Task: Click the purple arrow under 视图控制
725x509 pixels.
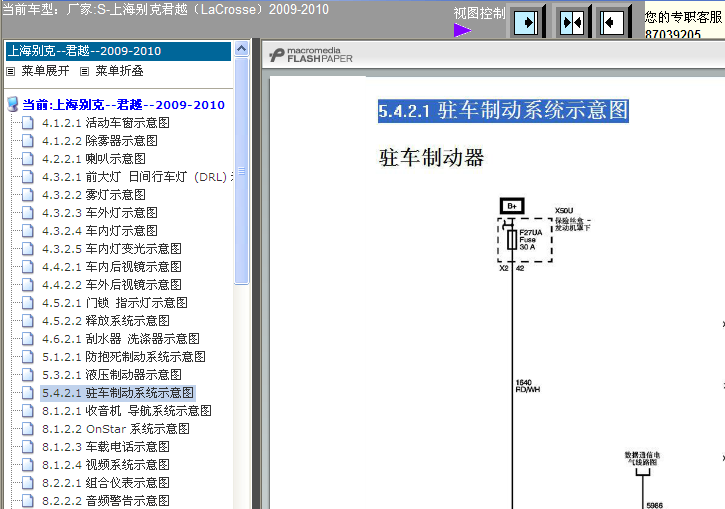Action: [x=462, y=31]
